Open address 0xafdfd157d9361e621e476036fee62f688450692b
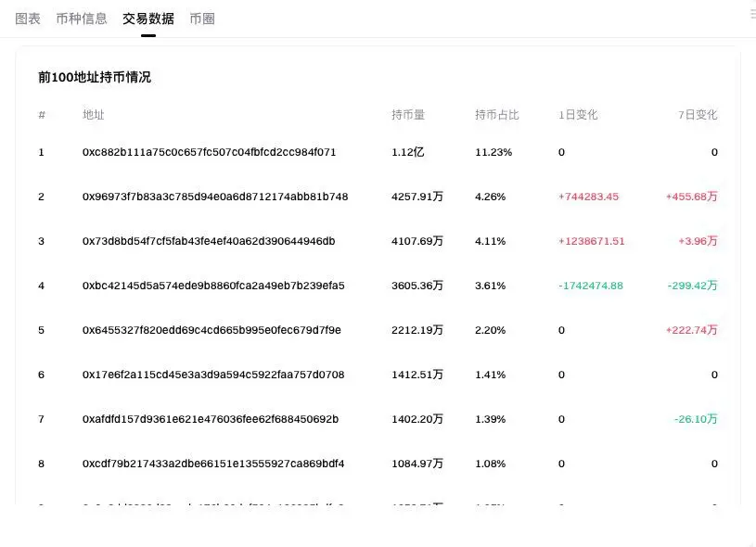The image size is (756, 547). [x=211, y=419]
